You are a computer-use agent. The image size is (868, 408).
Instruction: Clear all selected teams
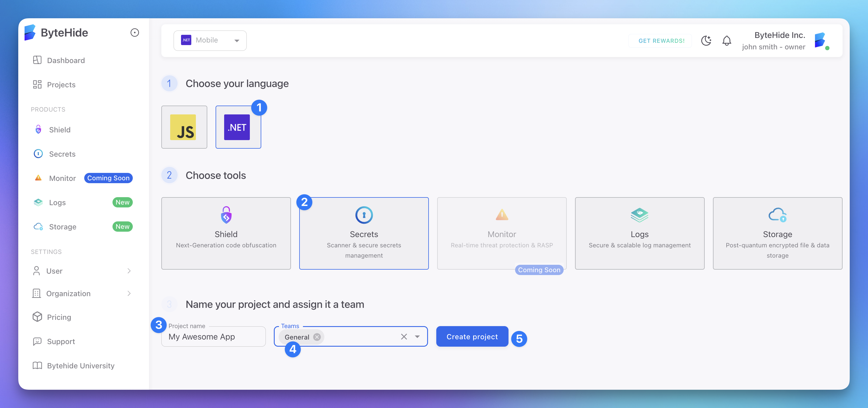click(x=404, y=337)
